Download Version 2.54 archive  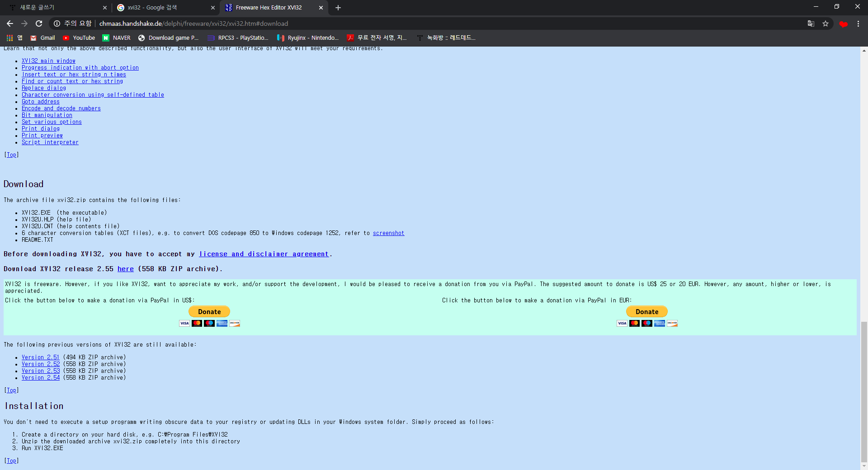pyautogui.click(x=41, y=378)
